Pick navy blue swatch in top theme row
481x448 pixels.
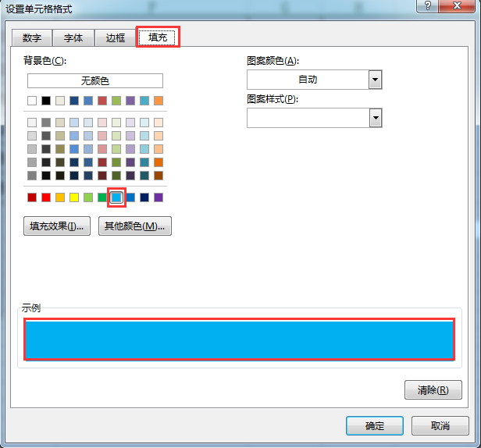pyautogui.click(x=74, y=101)
